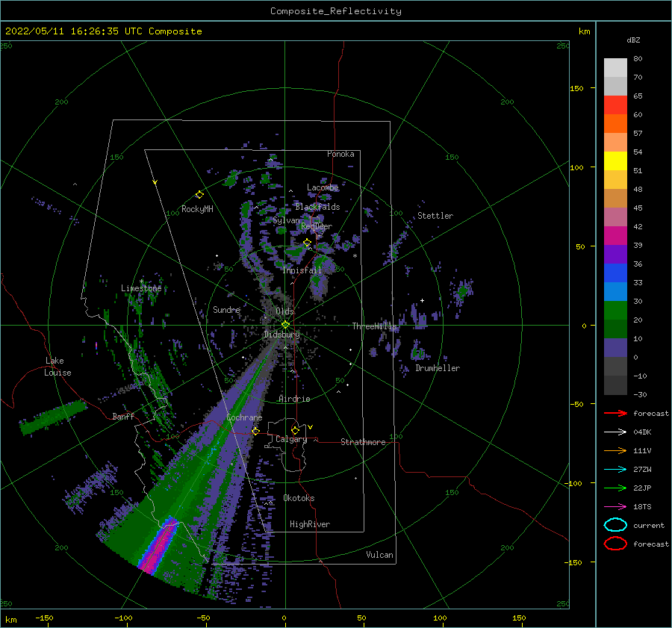Click the RockyMH map label
The height and width of the screenshot is (628, 672).
pos(197,209)
